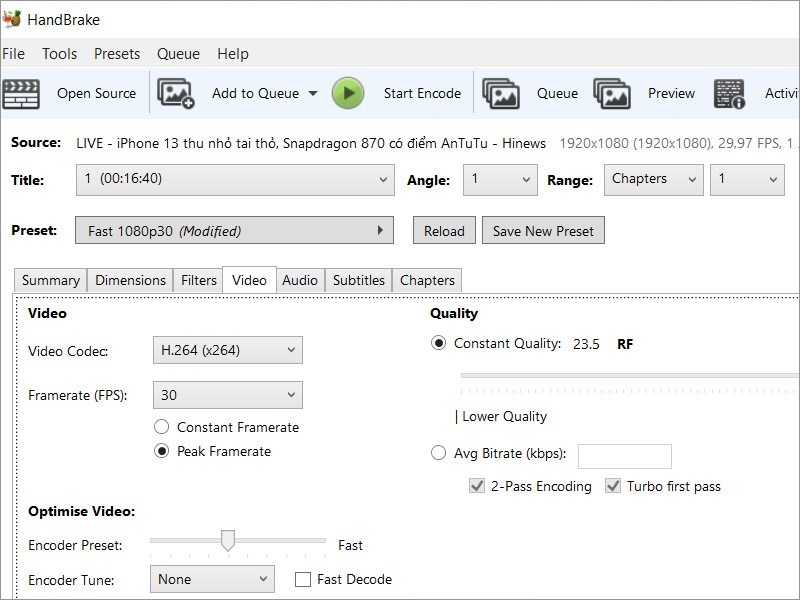Toggle the Turbo first pass checkbox
Screen dimensions: 800x600
tap(613, 486)
